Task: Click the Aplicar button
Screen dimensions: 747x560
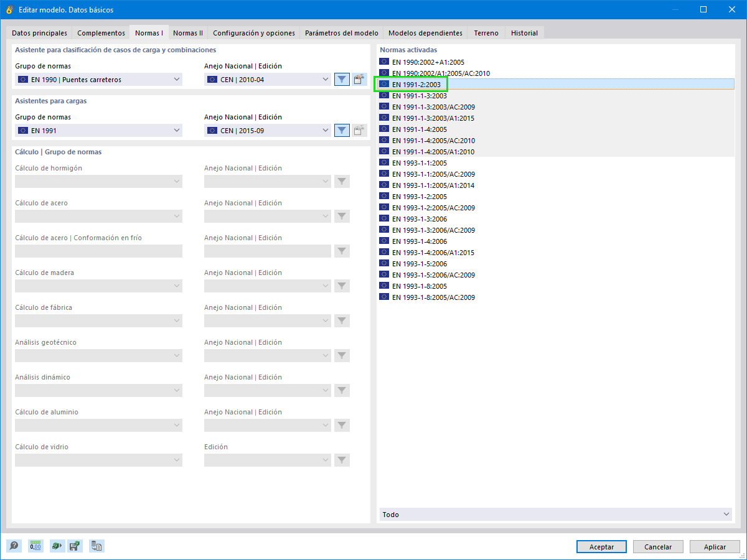Action: (715, 547)
